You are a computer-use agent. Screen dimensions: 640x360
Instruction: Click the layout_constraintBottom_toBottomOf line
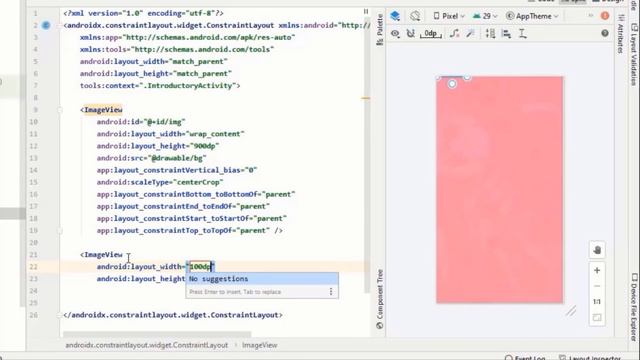point(196,194)
